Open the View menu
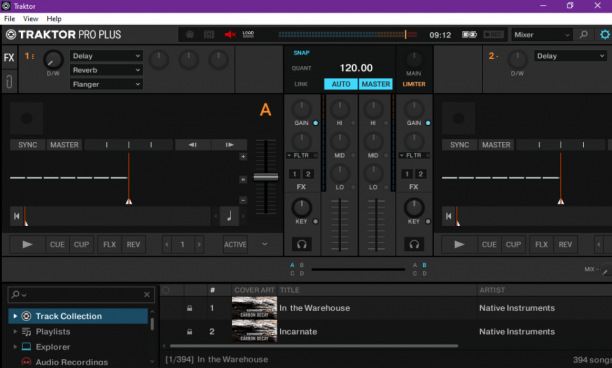Viewport: 612px width, 368px height. pos(30,19)
